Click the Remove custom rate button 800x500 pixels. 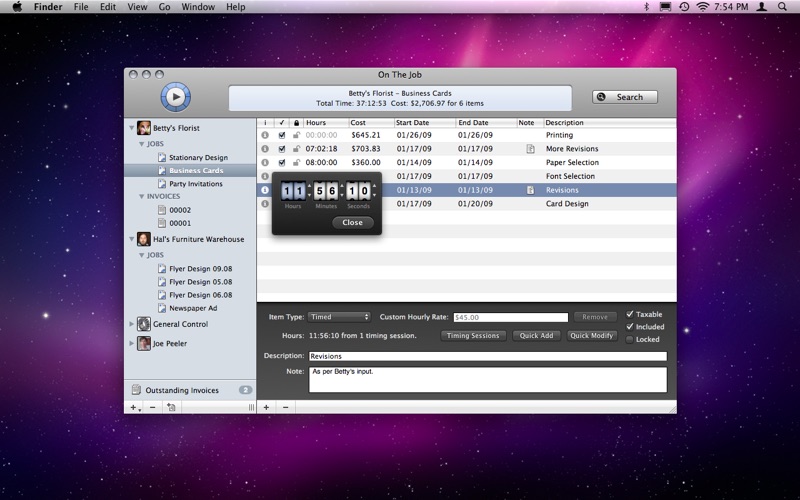click(x=595, y=317)
